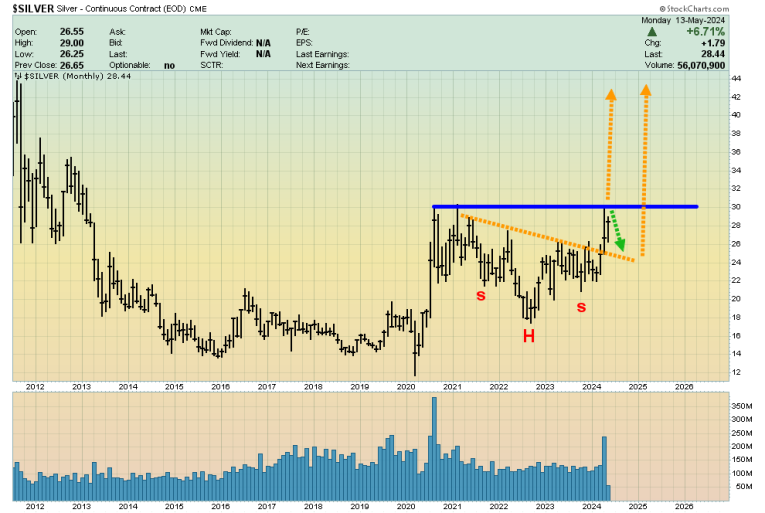Click the green dotted down arrow
The image size is (765, 513).
coord(616,232)
